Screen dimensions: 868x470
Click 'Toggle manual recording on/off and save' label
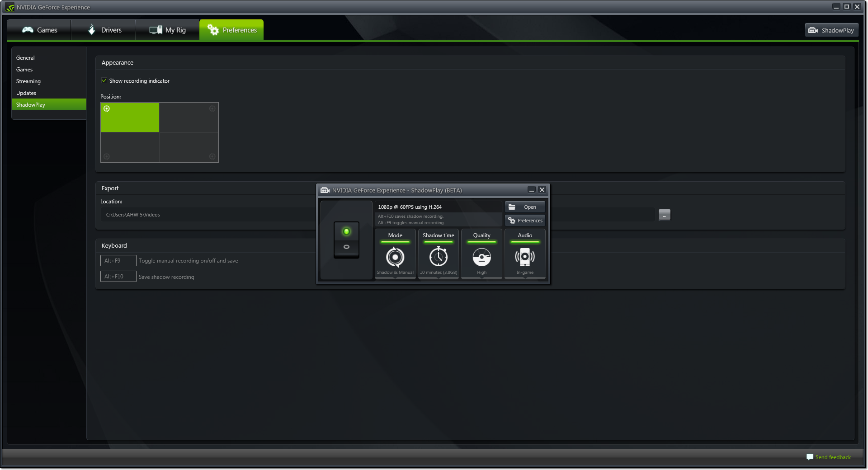(x=188, y=261)
